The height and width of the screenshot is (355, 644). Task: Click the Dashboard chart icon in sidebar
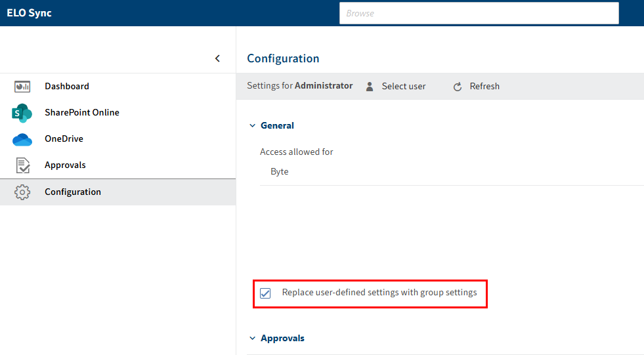[22, 87]
